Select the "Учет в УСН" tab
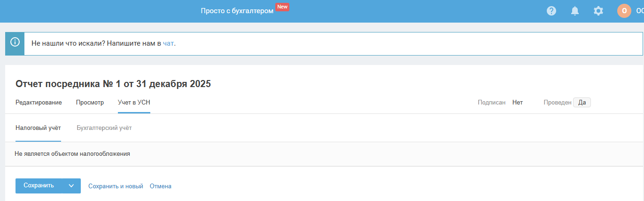This screenshot has width=644, height=201. (134, 103)
